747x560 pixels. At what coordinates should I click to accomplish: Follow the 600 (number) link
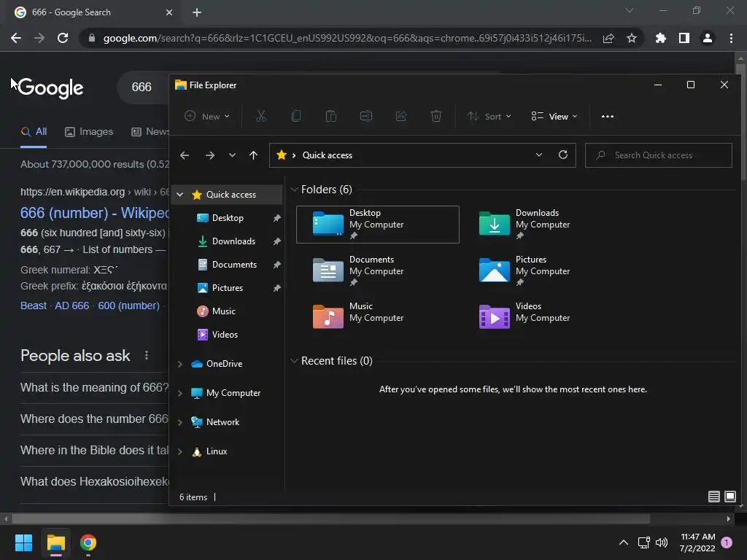tap(128, 306)
